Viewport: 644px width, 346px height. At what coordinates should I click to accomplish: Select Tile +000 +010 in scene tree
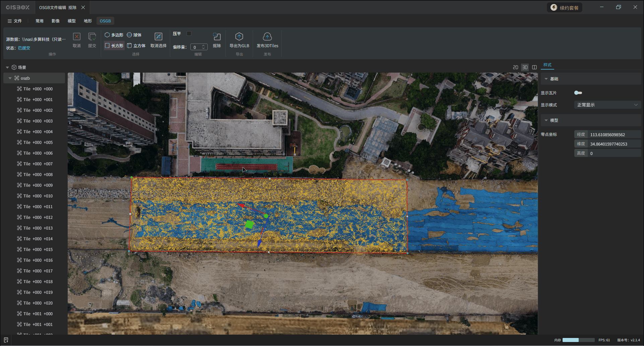pyautogui.click(x=38, y=196)
